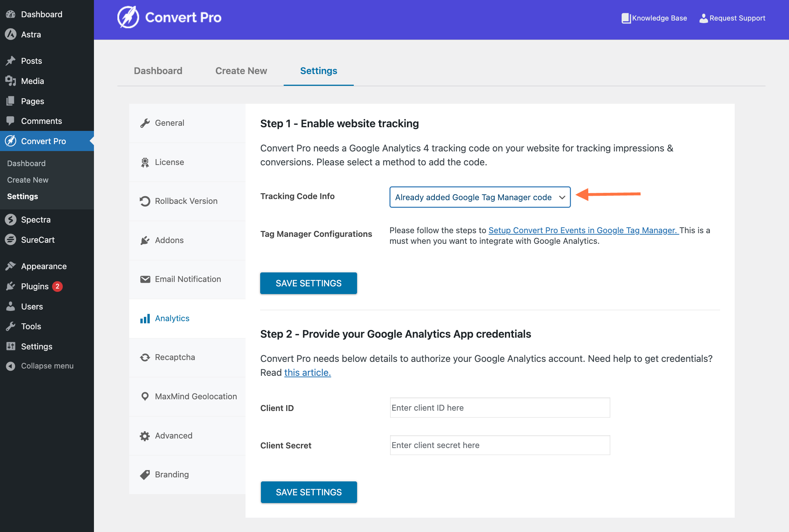Viewport: 789px width, 532px height.
Task: Click the Convert Pro title text in header
Action: [x=183, y=18]
